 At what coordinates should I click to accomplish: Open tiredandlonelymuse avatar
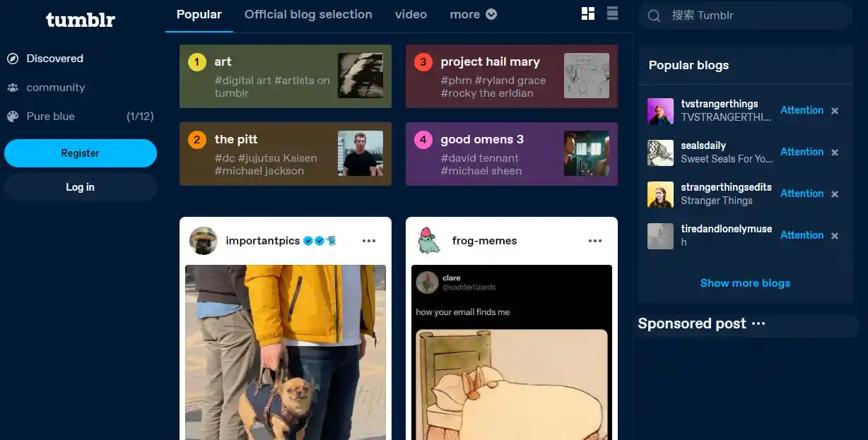click(x=661, y=236)
